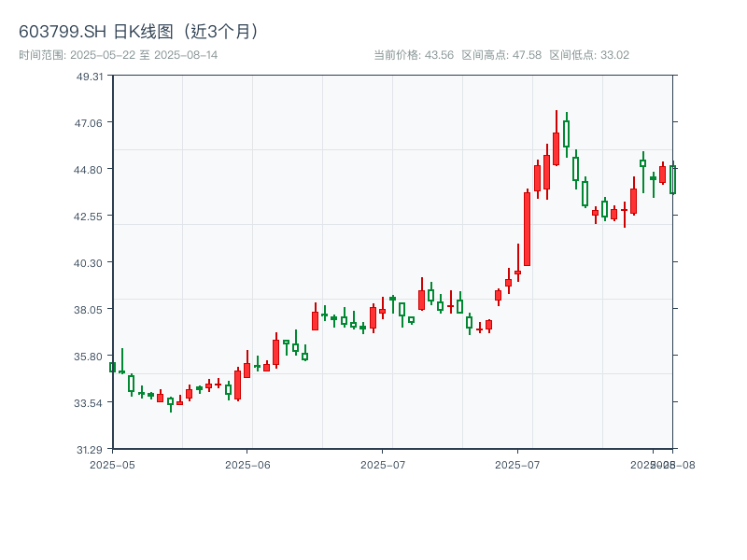Click the 31.29 y-axis label

(x=90, y=450)
